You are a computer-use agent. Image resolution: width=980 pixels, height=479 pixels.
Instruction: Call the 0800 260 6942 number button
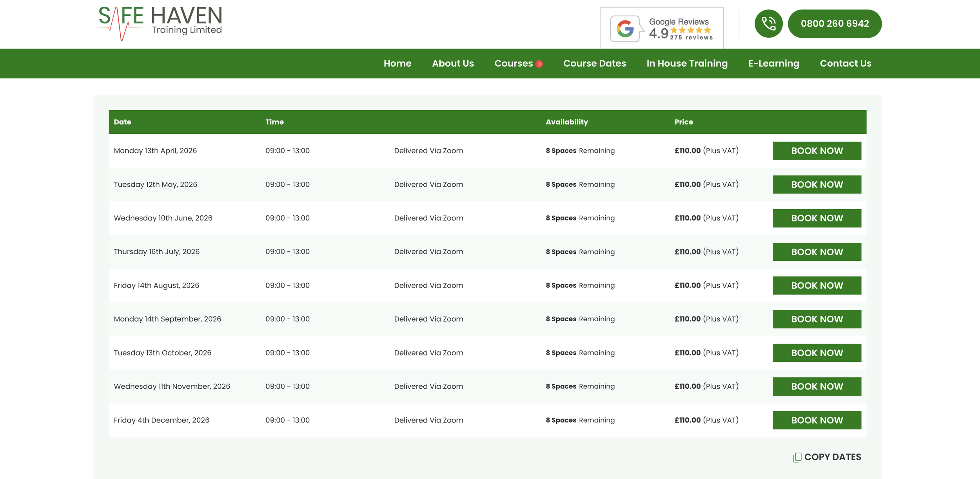[835, 24]
